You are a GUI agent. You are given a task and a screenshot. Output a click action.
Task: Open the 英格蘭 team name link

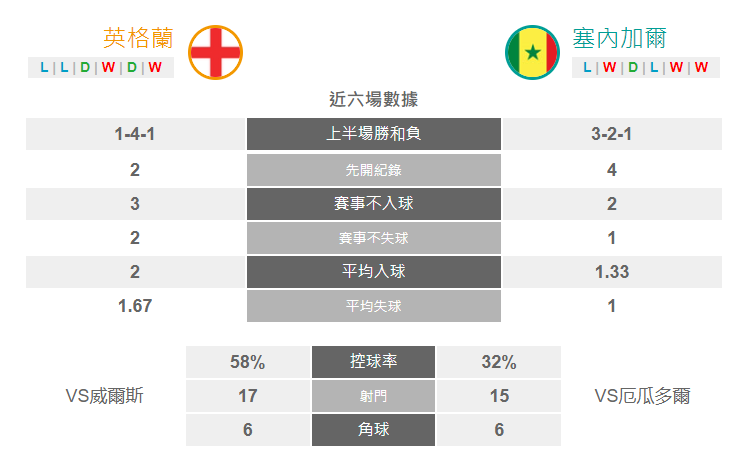point(138,38)
